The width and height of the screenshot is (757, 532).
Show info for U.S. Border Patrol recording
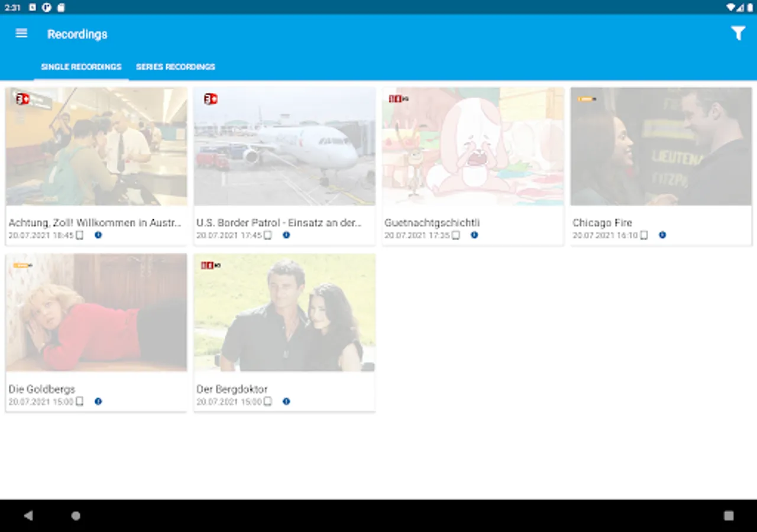tap(286, 235)
